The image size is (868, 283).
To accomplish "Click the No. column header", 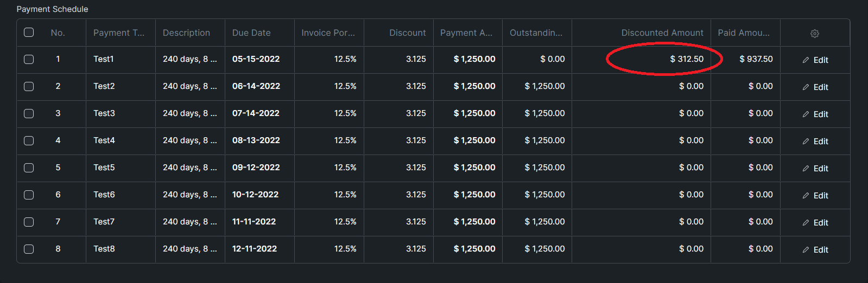I will tap(58, 33).
